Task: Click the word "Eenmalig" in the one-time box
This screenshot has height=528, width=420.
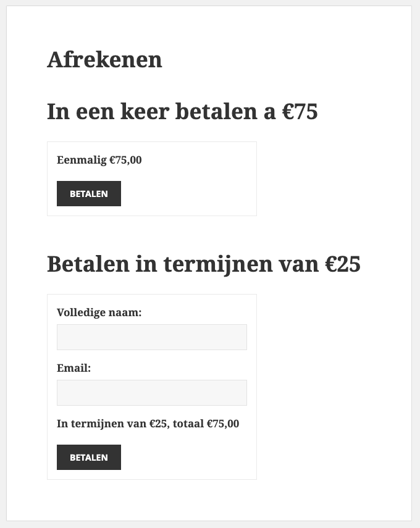Action: (82, 160)
